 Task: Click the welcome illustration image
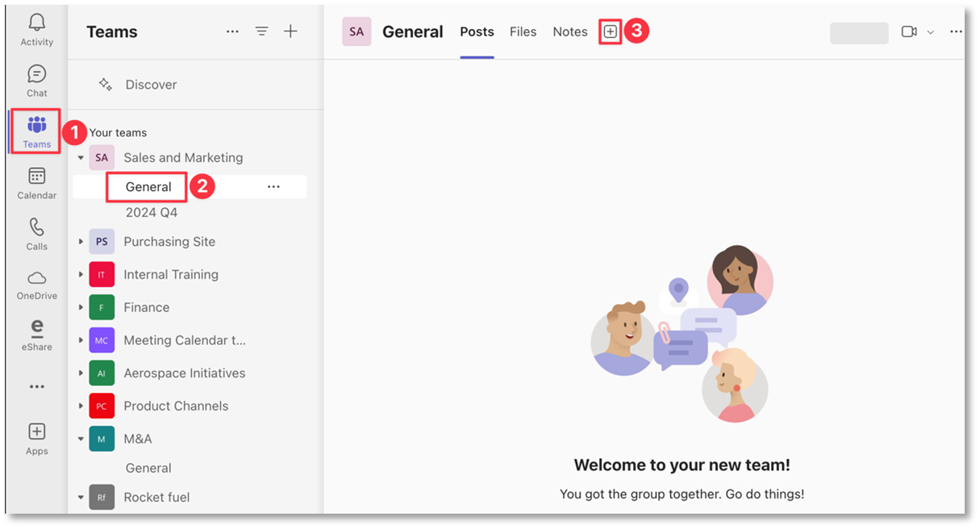682,334
